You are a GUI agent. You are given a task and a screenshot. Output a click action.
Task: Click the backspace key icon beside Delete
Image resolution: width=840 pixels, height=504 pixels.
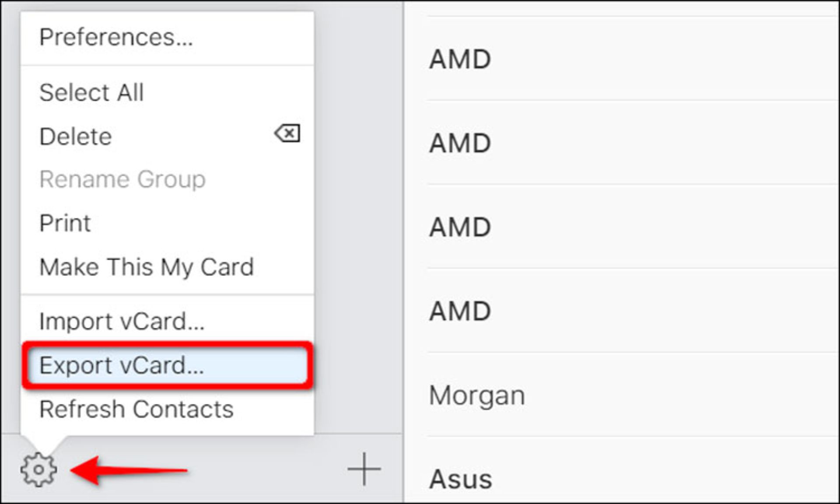pos(287,133)
